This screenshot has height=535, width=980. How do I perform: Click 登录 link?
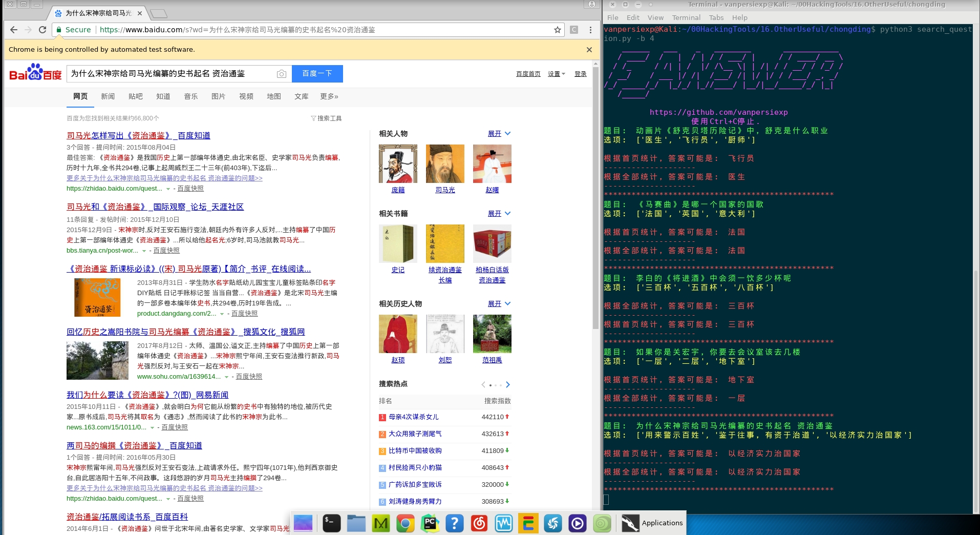pos(581,74)
